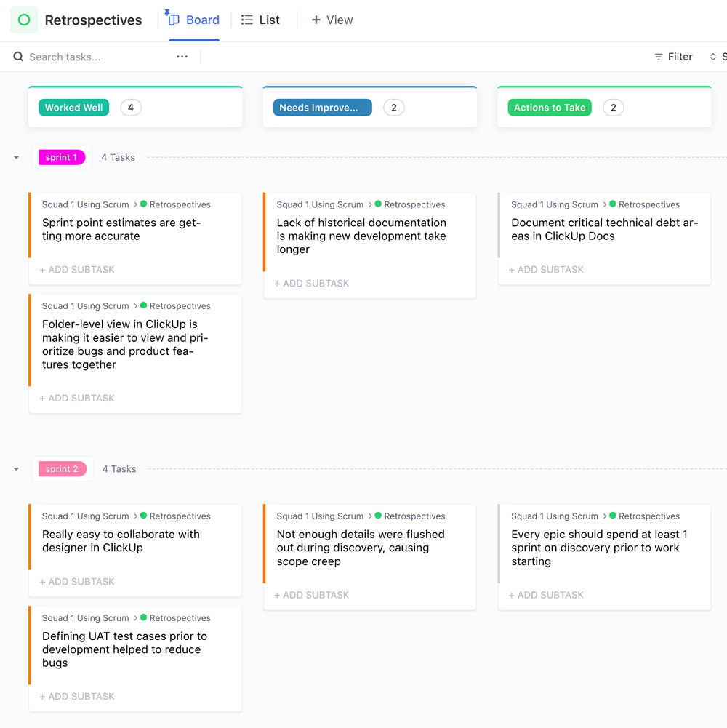
Task: Collapse the sprint 1 group with its disclosure arrow
Action: pyautogui.click(x=16, y=157)
